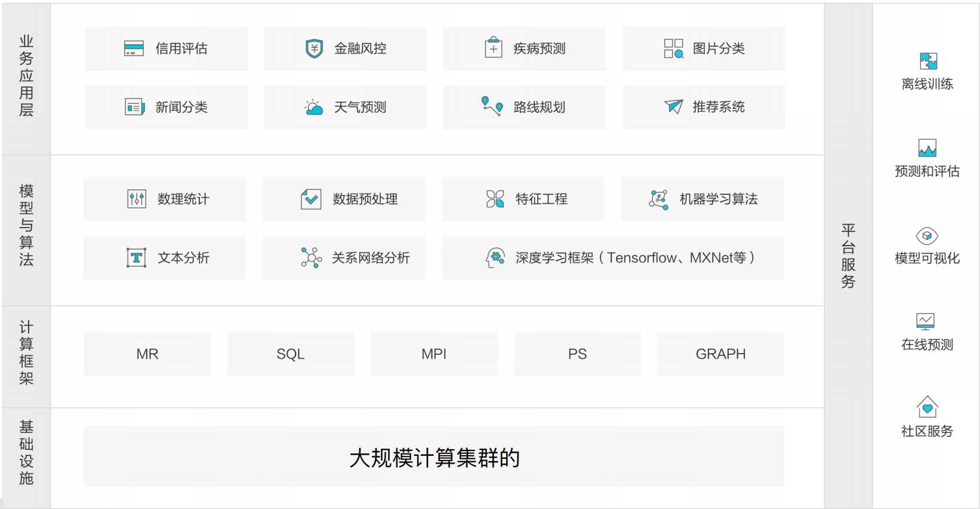Select the PS compute framework box
The image size is (980, 509).
577,354
